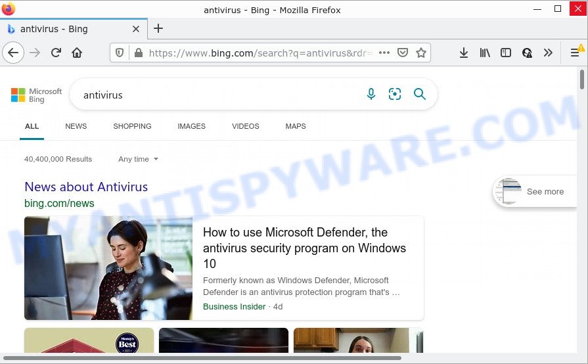Open tracking protection shield in address bar

tap(120, 53)
